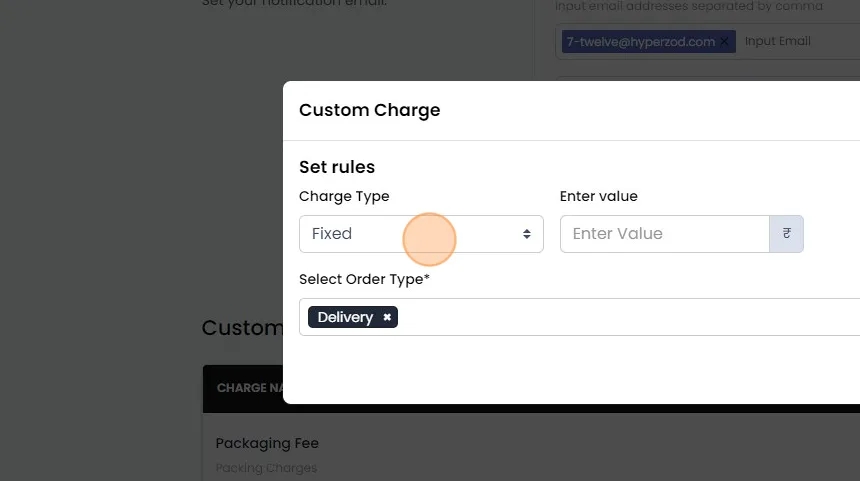Remove the 7-twelve@hyperzod.com email tag

[725, 41]
